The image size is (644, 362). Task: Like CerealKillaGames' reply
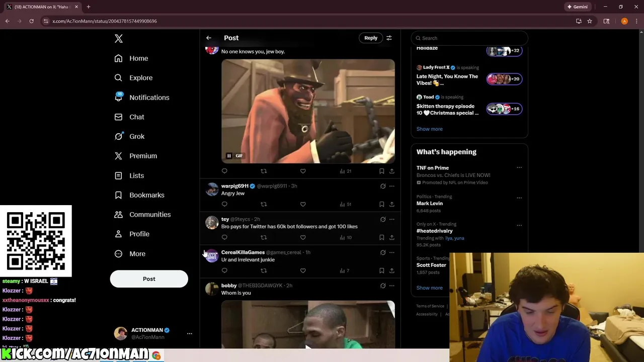303,270
